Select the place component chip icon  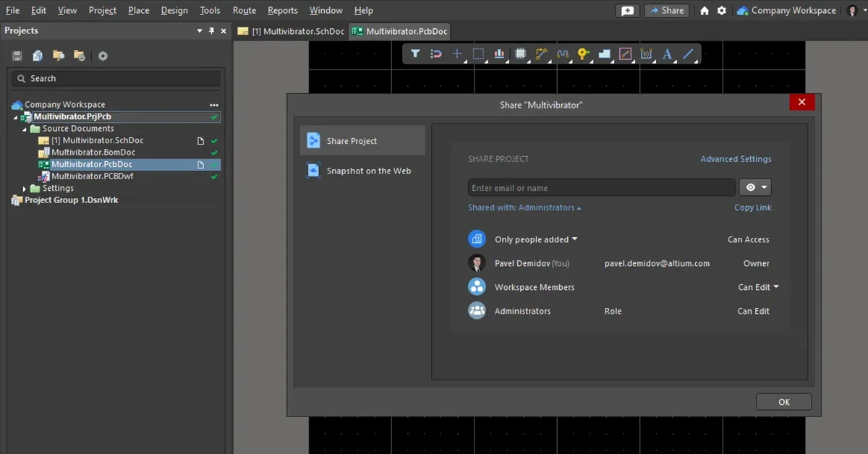(520, 53)
